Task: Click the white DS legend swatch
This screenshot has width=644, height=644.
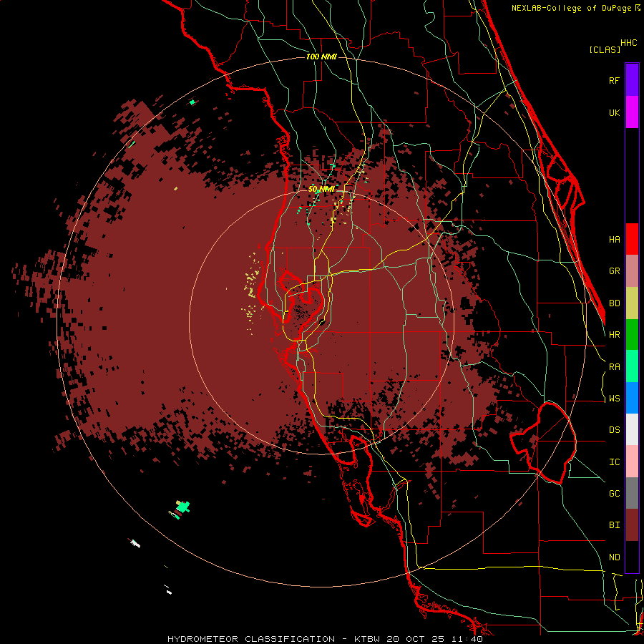Action: pos(632,429)
